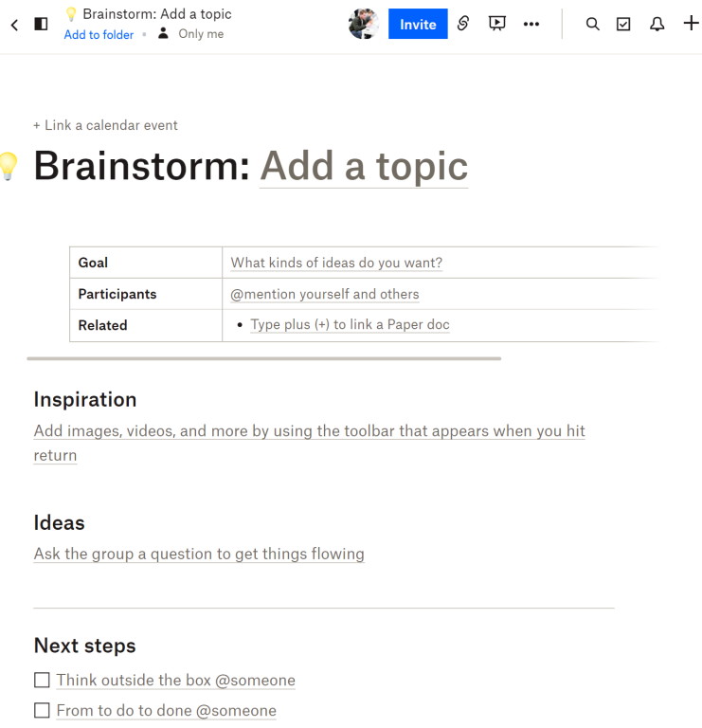
Task: Toggle the sidebar panel icon
Action: [x=41, y=24]
